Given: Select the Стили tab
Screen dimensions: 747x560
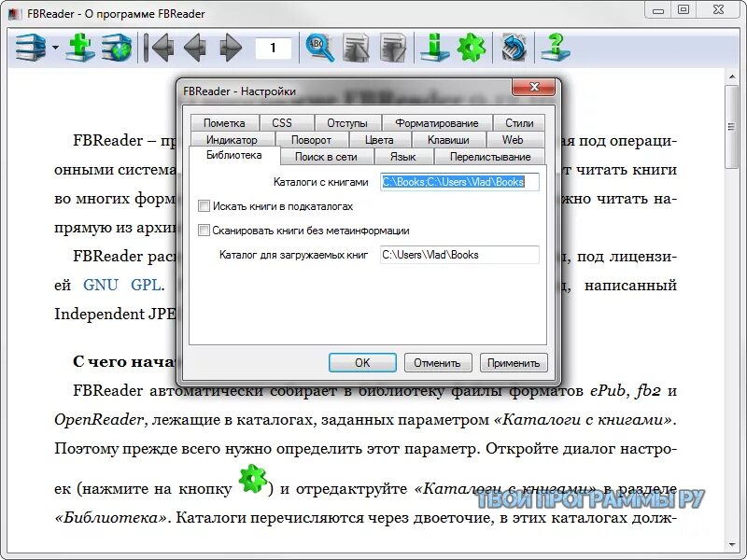Looking at the screenshot, I should click(x=519, y=123).
